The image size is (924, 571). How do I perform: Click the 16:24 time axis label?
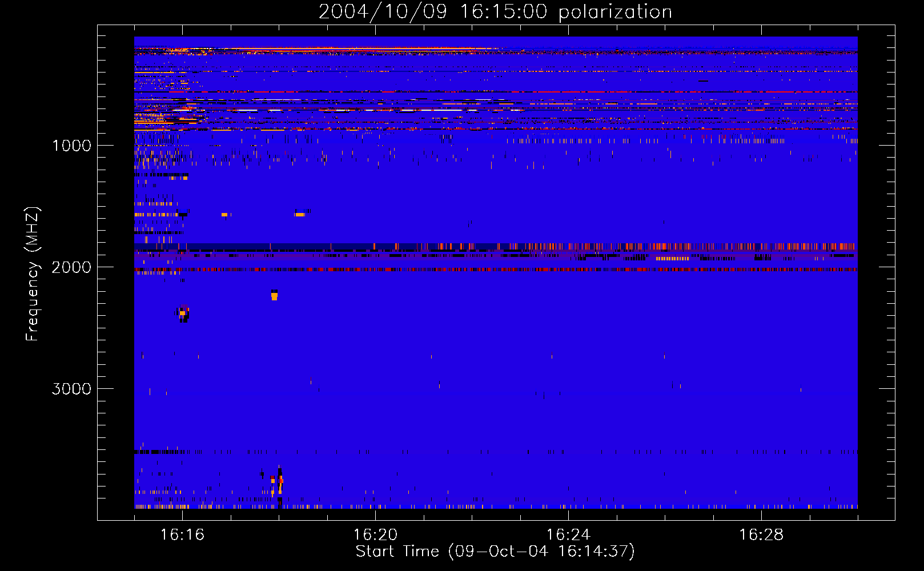pos(568,535)
